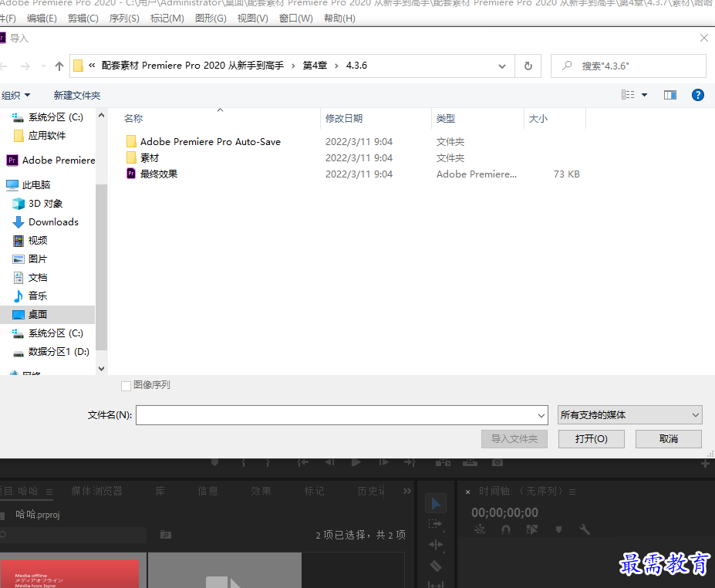Open 图片 folder in sidebar
This screenshot has width=715, height=588.
pos(30,259)
